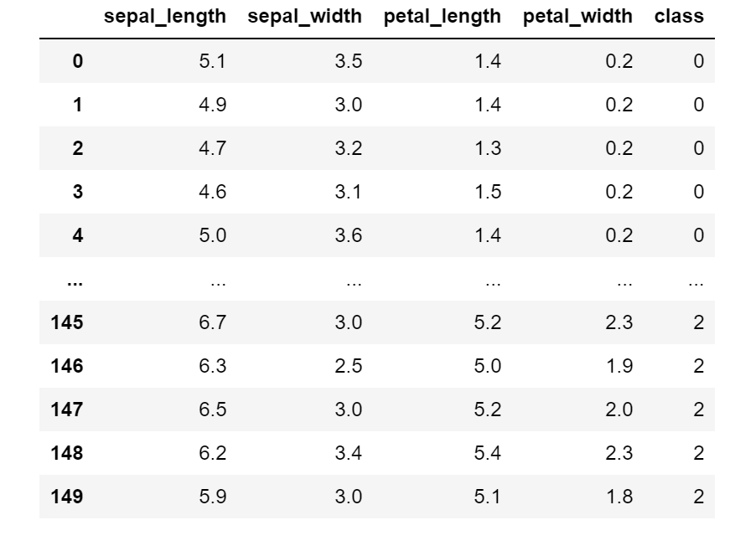Click the sepal_width column header
The width and height of the screenshot is (756, 546).
305,17
